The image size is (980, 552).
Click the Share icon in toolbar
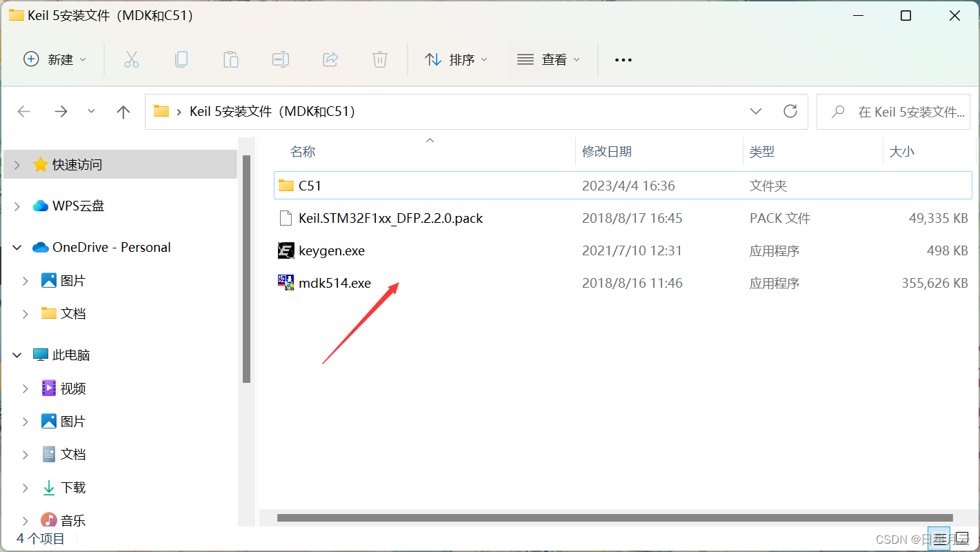click(x=330, y=59)
